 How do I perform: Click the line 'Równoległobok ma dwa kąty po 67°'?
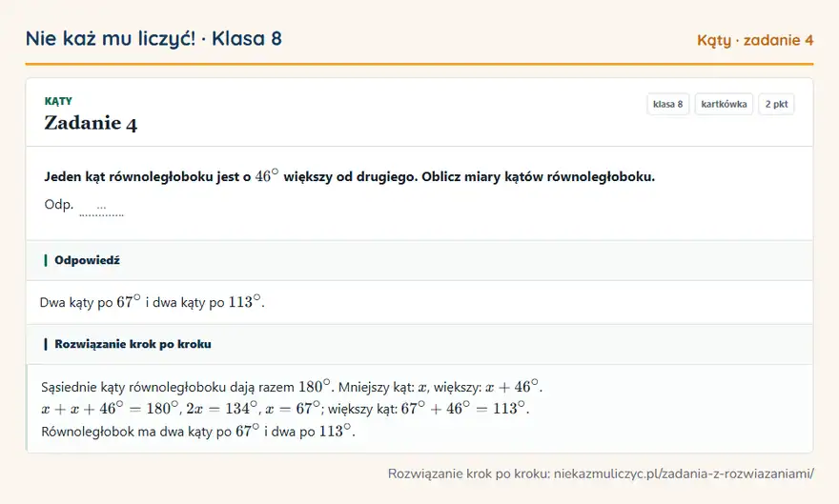(x=198, y=431)
